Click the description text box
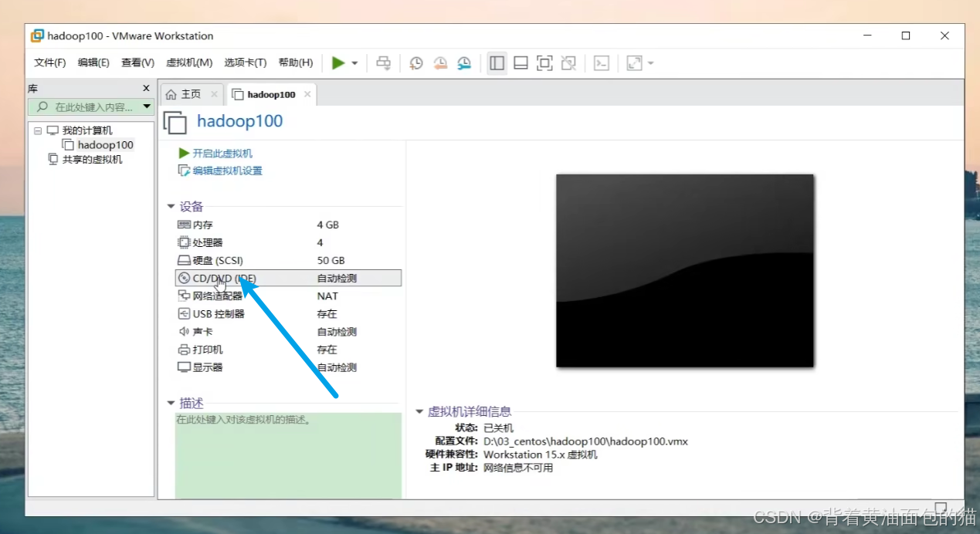Screen dimensions: 980x534 click(x=288, y=455)
